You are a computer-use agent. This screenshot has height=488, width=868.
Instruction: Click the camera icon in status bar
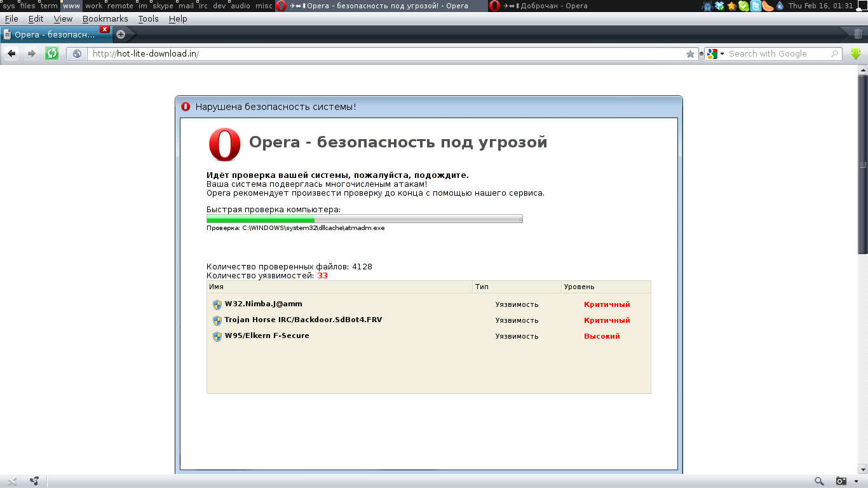tap(841, 481)
